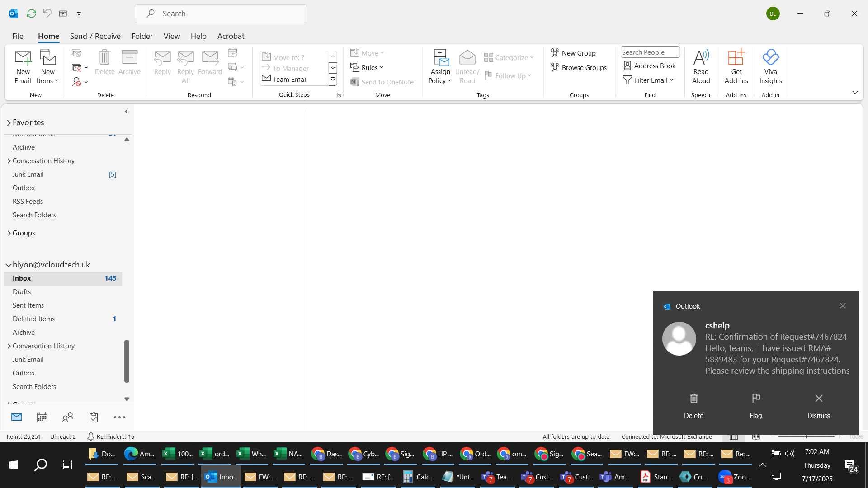Switch to Tasks view icon

click(94, 417)
